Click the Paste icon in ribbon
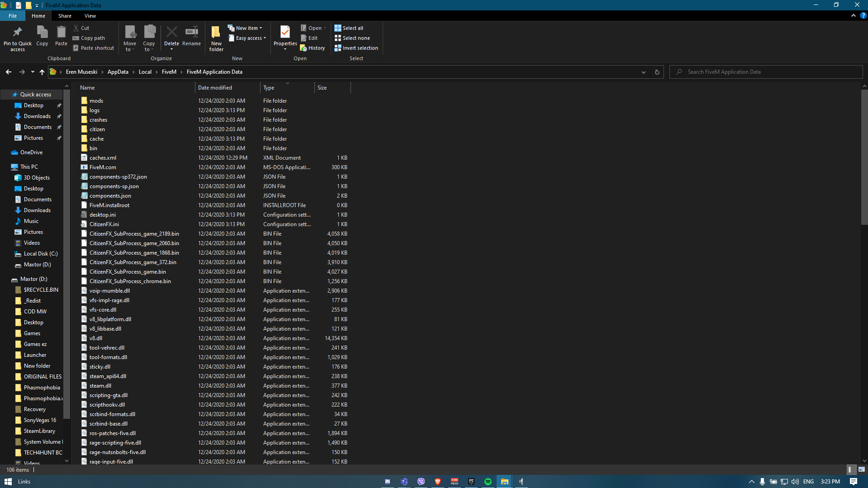Viewport: 868px width, 488px height. pos(61,36)
